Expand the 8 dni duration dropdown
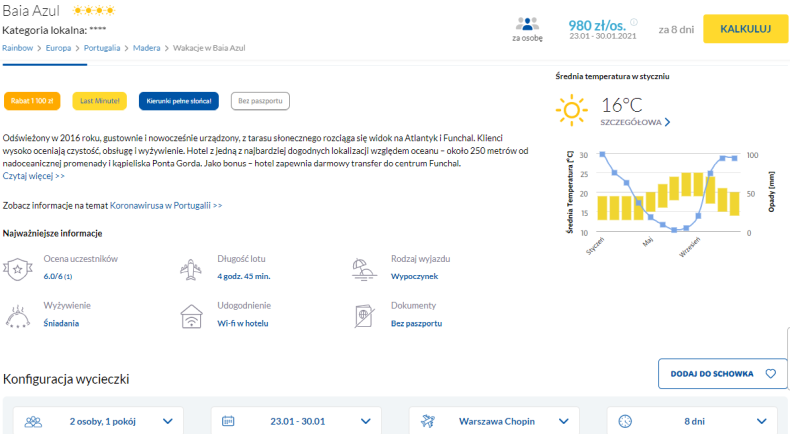The image size is (790, 434). pos(693,421)
